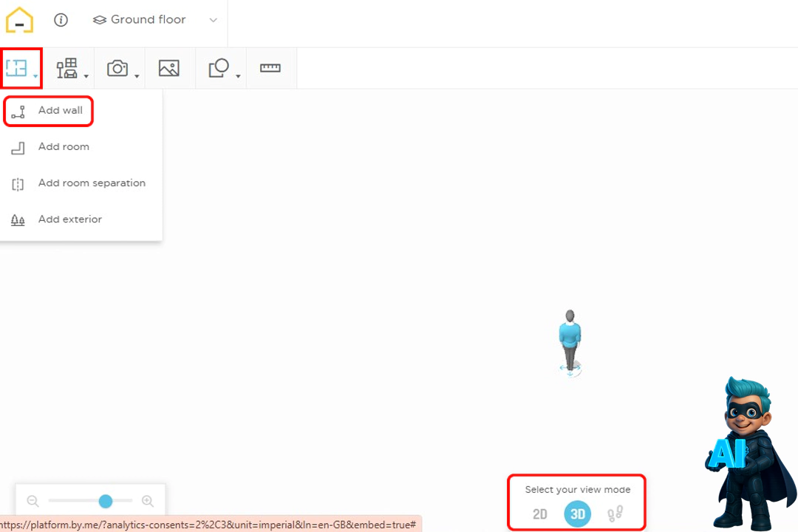Open the image gallery icon
Viewport: 798px width, 532px height.
tap(169, 69)
